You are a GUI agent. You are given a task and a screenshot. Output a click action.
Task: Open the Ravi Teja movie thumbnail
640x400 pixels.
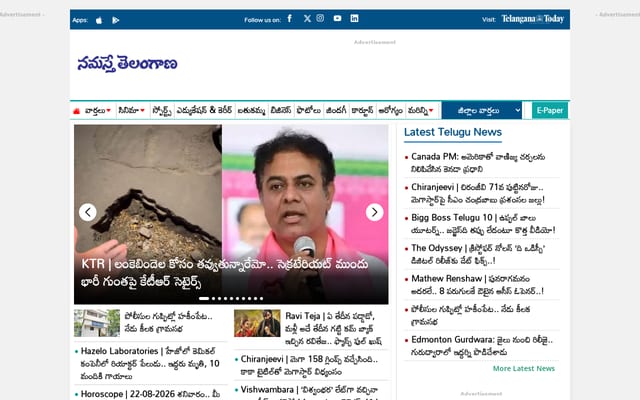click(x=257, y=323)
